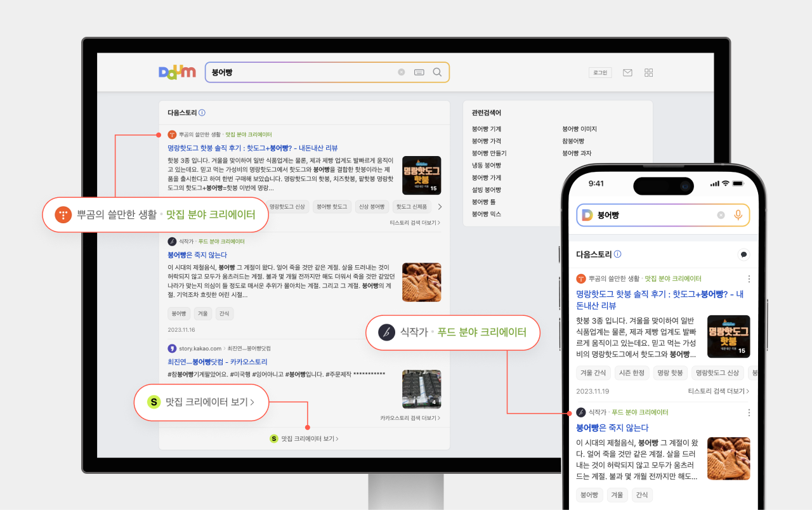The image size is (812, 510).
Task: Open the mail envelope icon on desktop header
Action: (x=627, y=73)
